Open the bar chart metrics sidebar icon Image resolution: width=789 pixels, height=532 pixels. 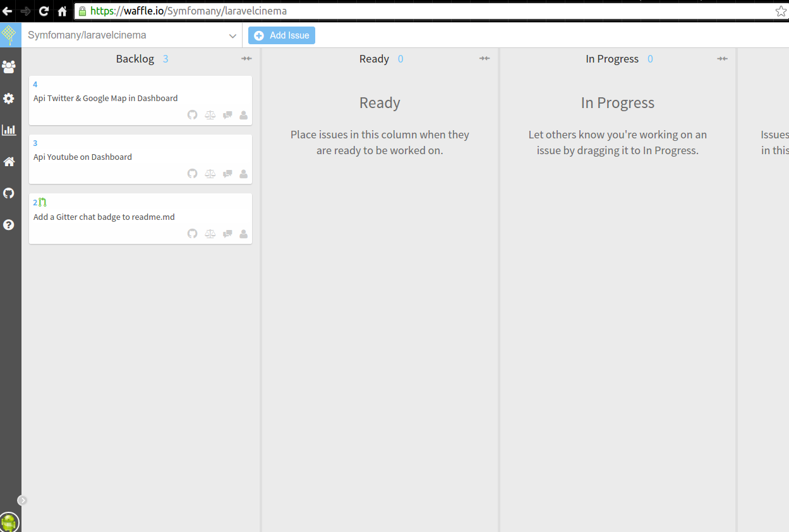tap(9, 130)
